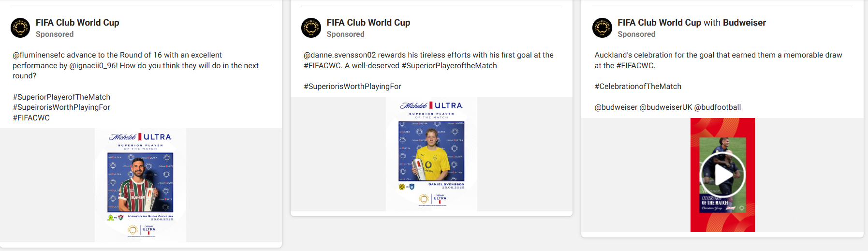Click the profile avatar on the Auckland post

point(602,28)
